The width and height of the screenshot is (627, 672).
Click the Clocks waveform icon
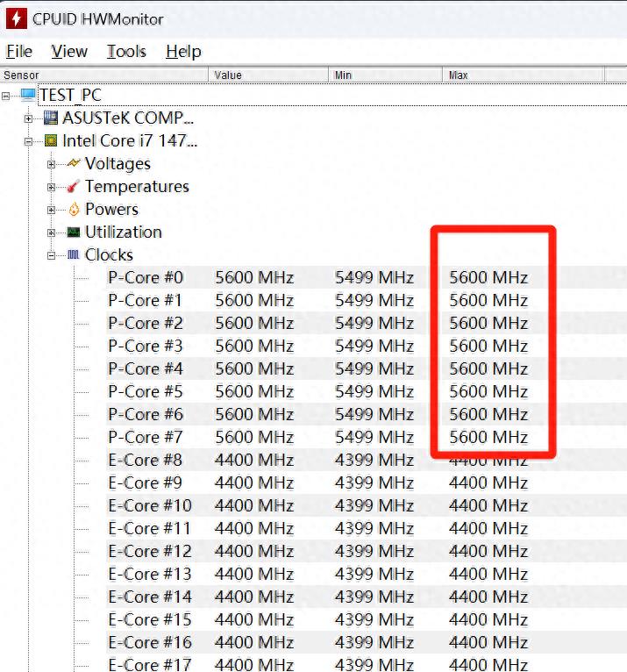click(x=74, y=255)
